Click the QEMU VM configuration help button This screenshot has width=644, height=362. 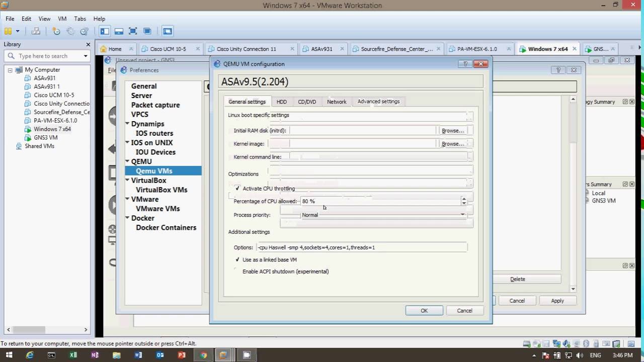(x=465, y=64)
